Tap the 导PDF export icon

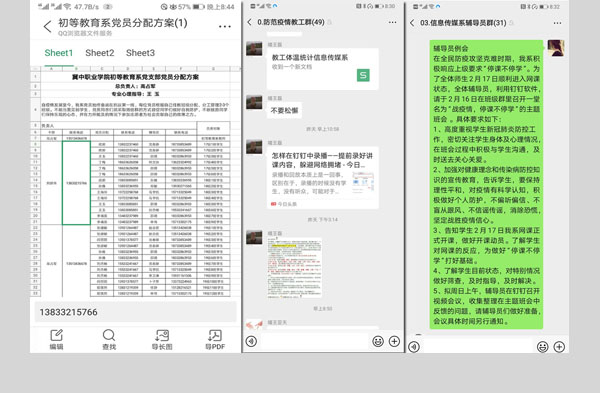tap(215, 339)
